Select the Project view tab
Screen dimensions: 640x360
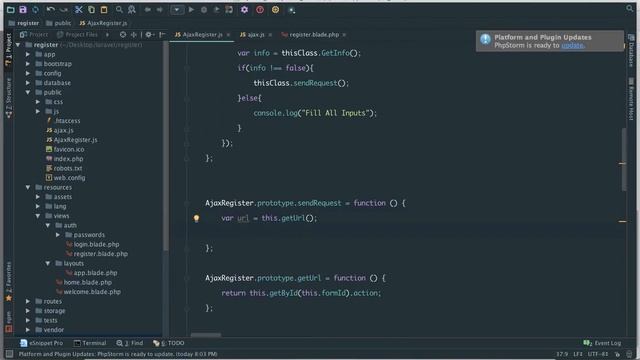[34, 35]
